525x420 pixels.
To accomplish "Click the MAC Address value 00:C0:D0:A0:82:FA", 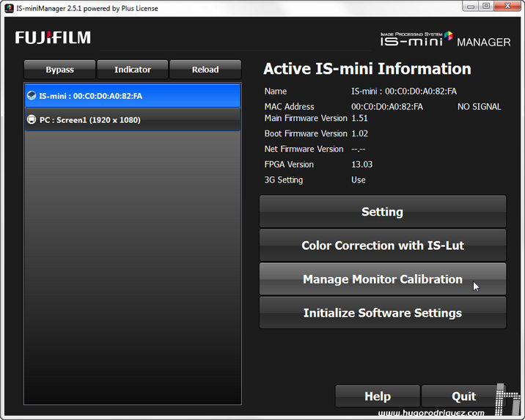I will click(x=387, y=107).
